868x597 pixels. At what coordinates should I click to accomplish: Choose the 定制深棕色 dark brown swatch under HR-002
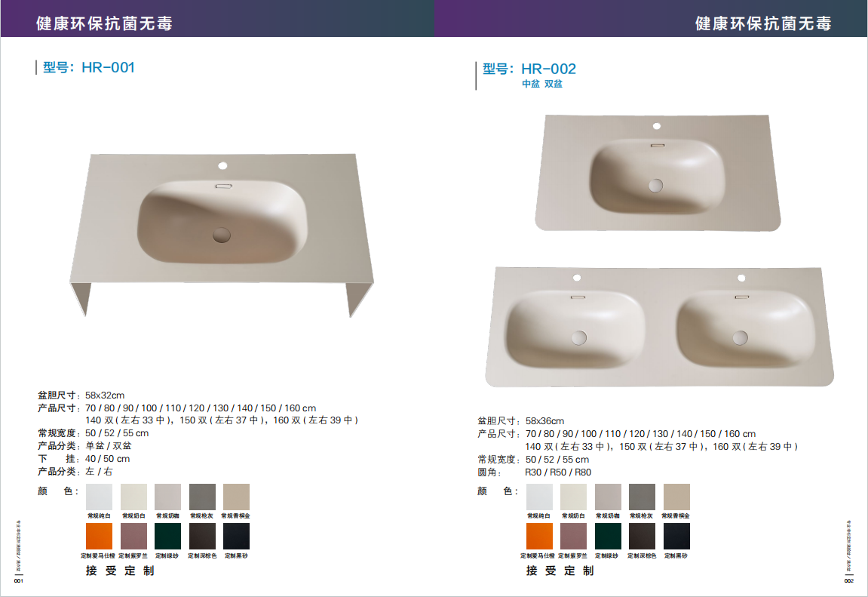coord(643,536)
